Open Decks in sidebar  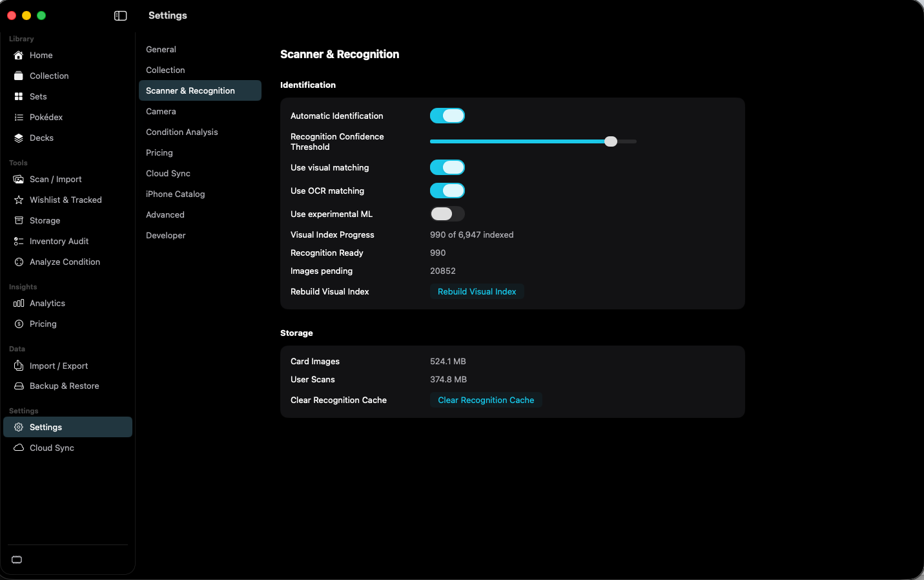(68, 138)
